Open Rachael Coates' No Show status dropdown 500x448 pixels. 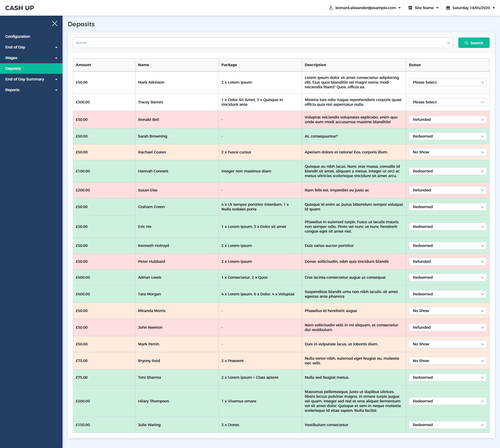coord(447,152)
